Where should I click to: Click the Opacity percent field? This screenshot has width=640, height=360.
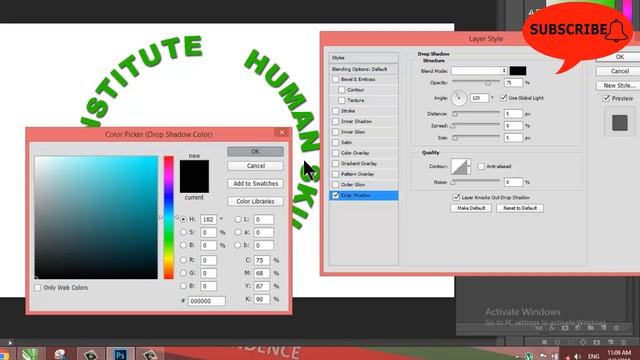pyautogui.click(x=513, y=82)
